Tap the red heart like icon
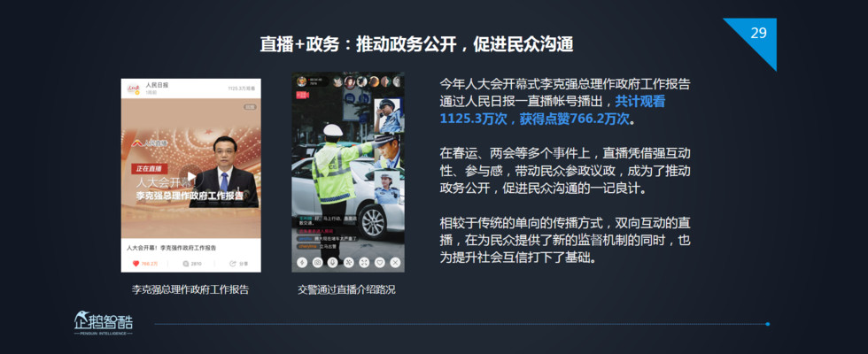Viewport: 868px width, 354px height. pos(136,264)
